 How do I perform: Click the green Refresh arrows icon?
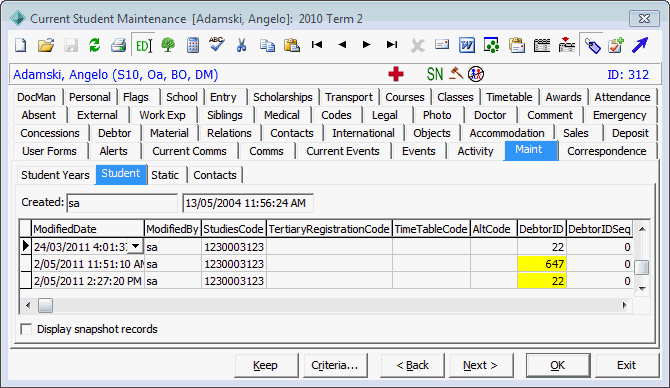pos(94,45)
